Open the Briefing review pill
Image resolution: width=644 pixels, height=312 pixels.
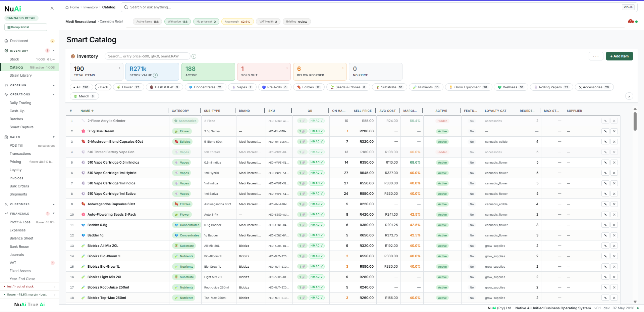point(297,21)
